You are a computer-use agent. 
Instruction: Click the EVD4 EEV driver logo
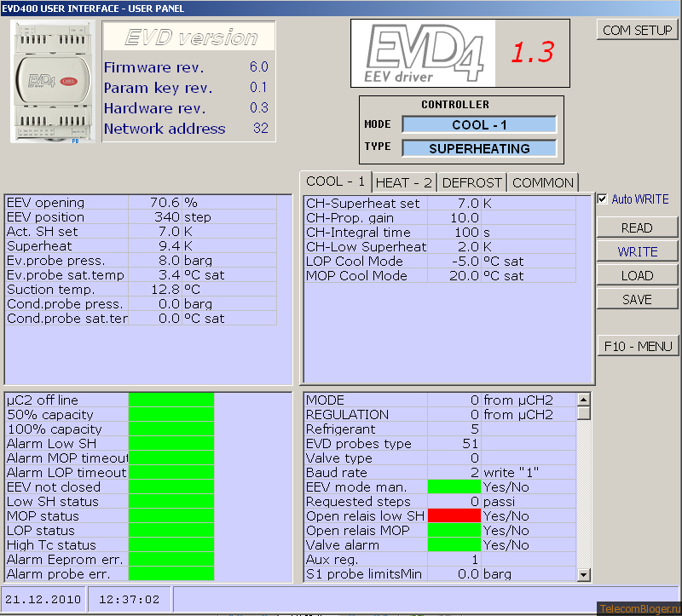coord(423,53)
